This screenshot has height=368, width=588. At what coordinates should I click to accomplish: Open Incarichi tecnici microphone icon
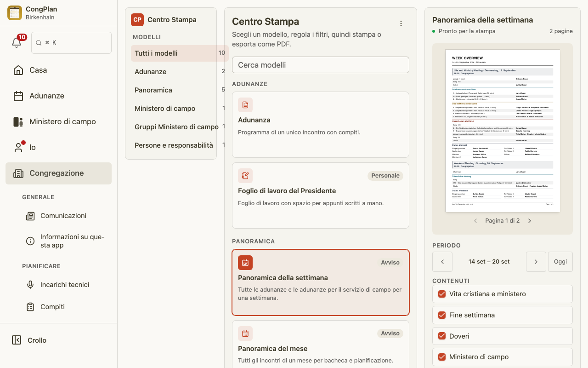click(x=30, y=285)
